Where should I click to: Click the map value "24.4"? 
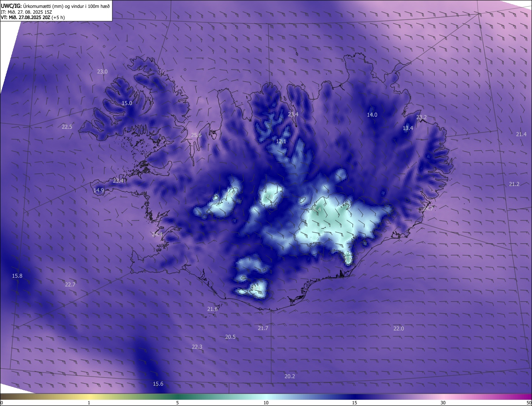pyautogui.click(x=157, y=235)
